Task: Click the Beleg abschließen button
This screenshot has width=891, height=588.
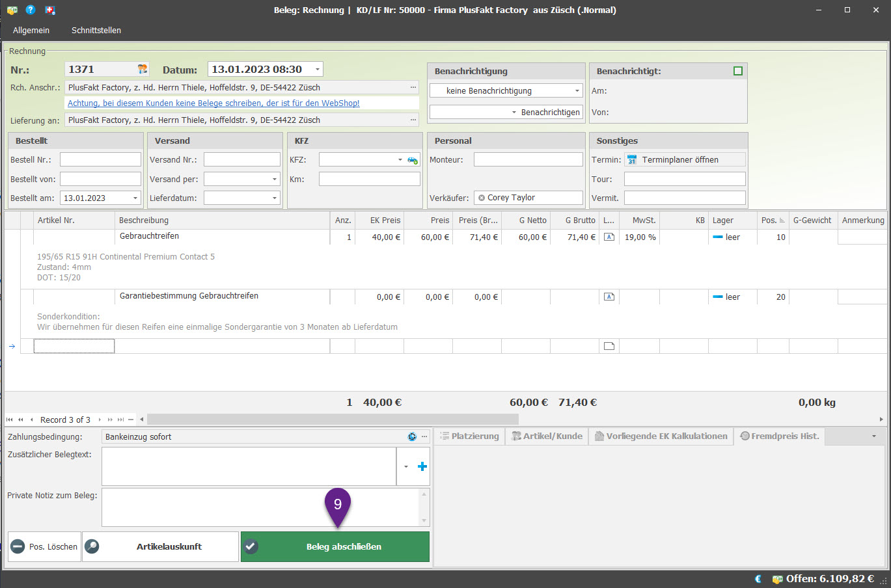Action: coord(335,547)
